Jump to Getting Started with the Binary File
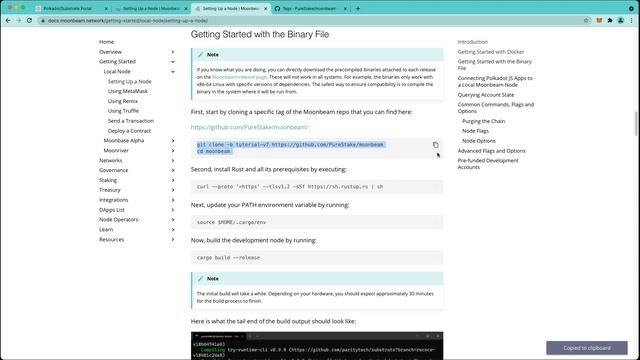Screen dimensions: 640x360 (x=494, y=65)
